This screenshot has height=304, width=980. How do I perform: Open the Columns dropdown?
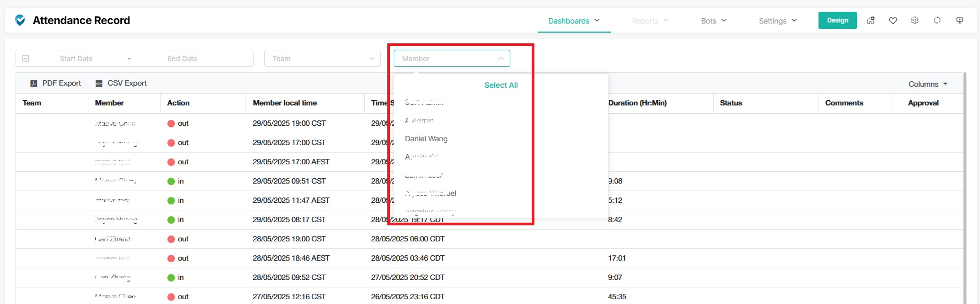pyautogui.click(x=928, y=84)
